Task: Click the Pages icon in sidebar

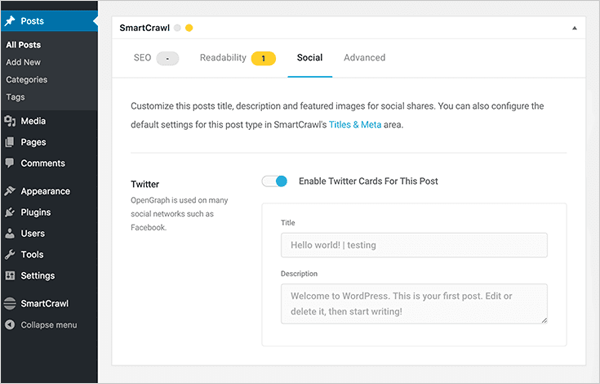Action: tap(10, 142)
